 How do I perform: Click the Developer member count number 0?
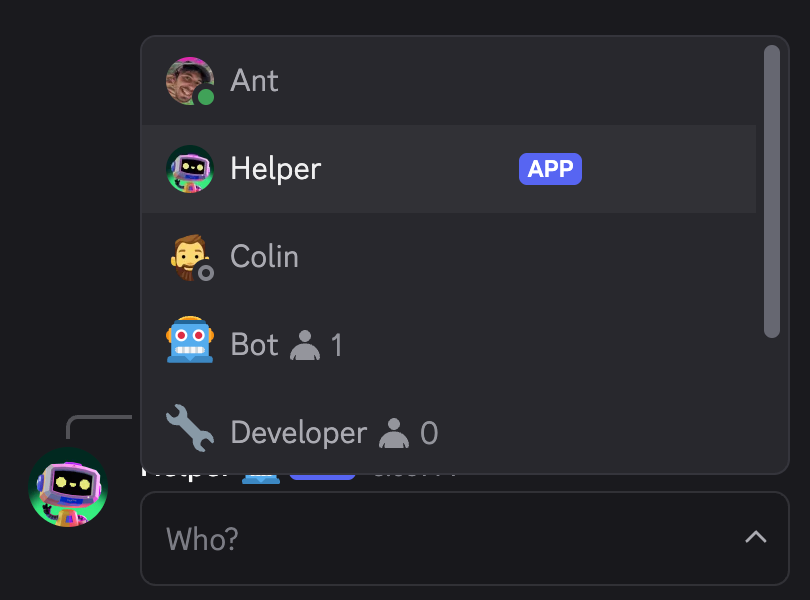pyautogui.click(x=429, y=433)
